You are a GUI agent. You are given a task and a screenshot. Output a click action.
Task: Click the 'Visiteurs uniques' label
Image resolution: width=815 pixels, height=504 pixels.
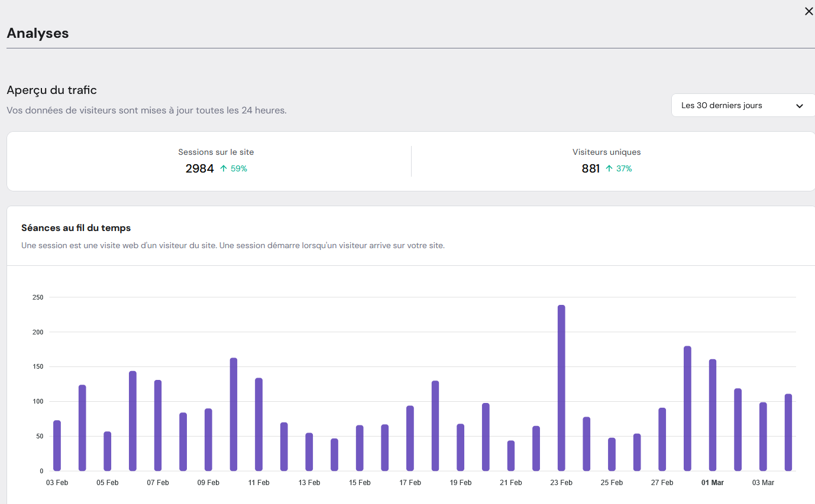606,152
